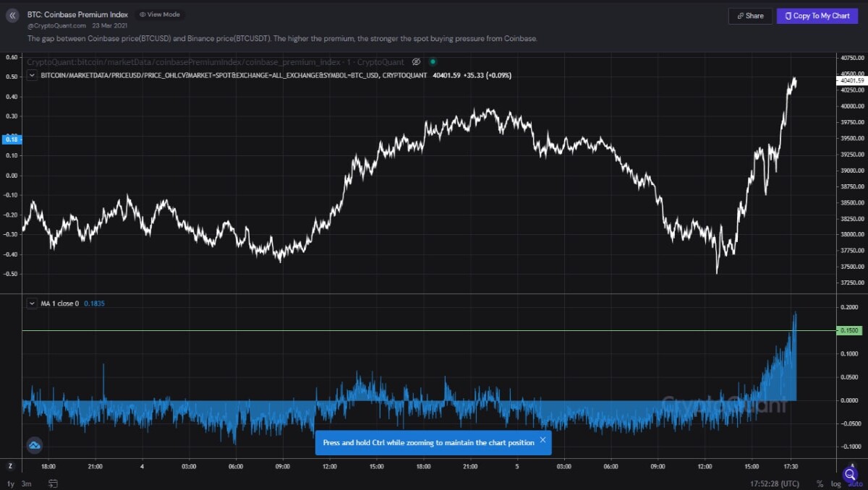Hide main series with crossed-eye icon
The height and width of the screenshot is (490, 868).
click(x=417, y=62)
